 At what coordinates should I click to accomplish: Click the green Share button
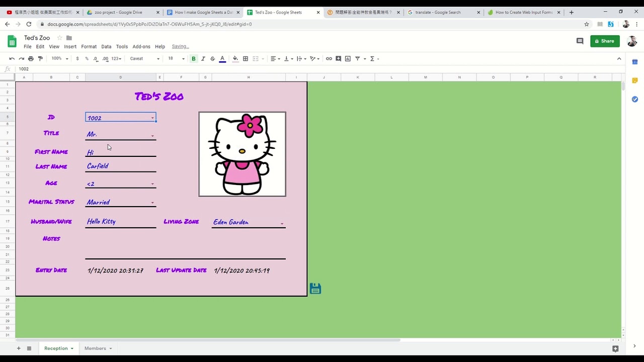(x=605, y=41)
